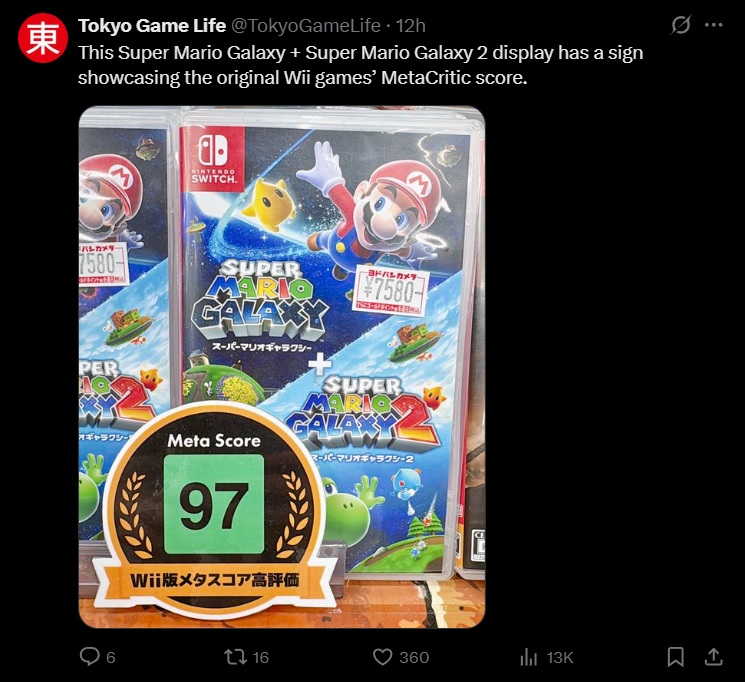Viewport: 745px width, 682px height.
Task: Bookmark this post
Action: 676,657
